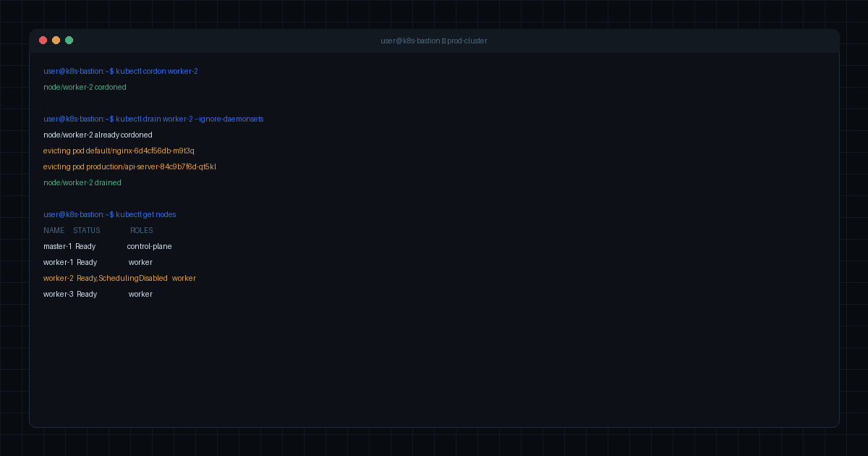Click the 'kubectl get nodes' command line
The width and height of the screenshot is (868, 456).
tap(110, 214)
